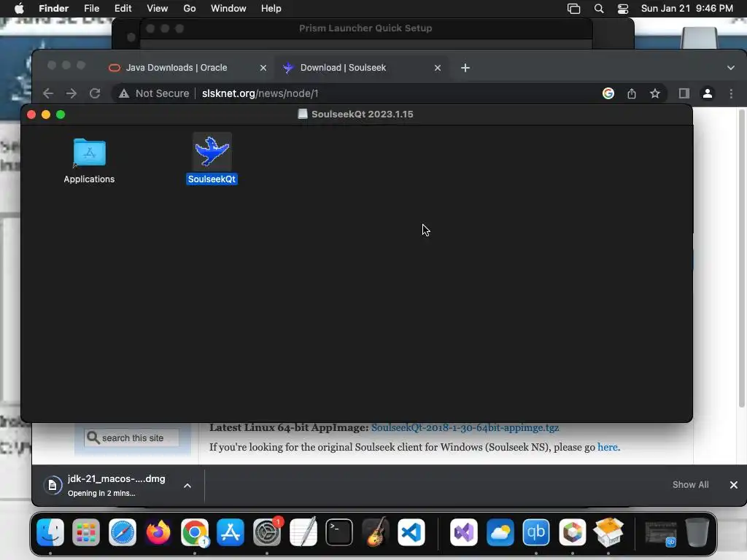Bookmark this page with the star icon
Image resolution: width=747 pixels, height=560 pixels.
pos(655,93)
